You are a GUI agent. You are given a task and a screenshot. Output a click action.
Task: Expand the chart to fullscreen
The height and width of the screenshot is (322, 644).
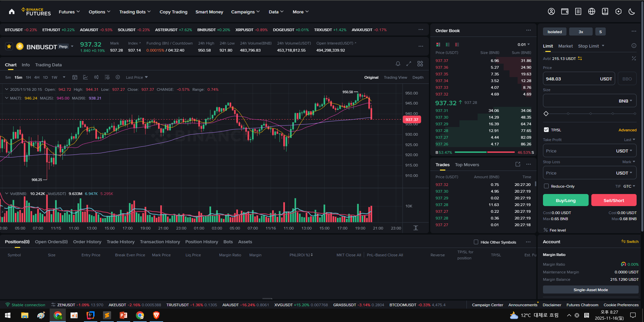tap(409, 64)
